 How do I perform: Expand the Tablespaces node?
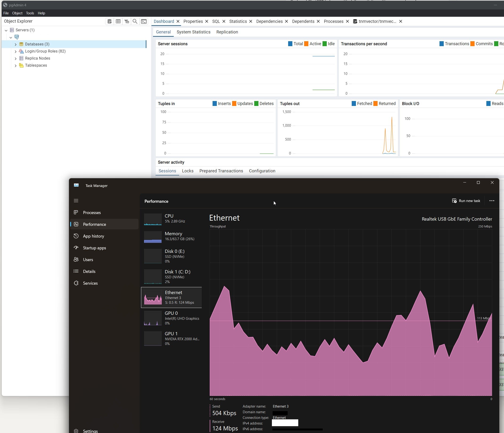[16, 65]
